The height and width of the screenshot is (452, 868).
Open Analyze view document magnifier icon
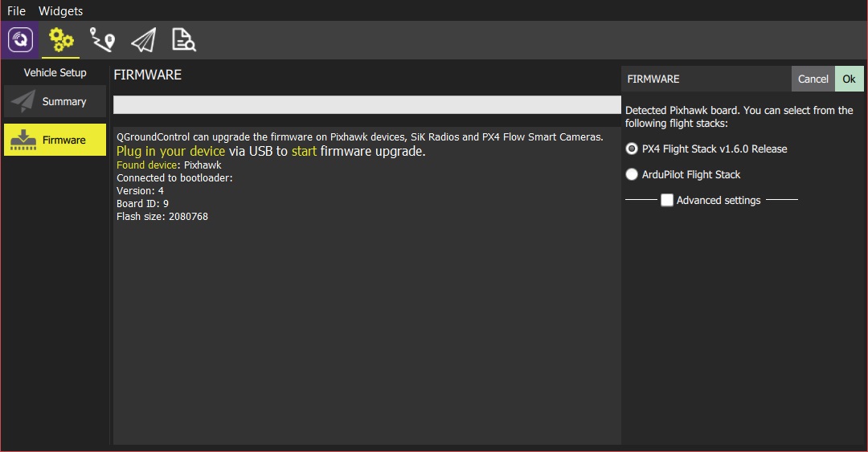tap(184, 40)
